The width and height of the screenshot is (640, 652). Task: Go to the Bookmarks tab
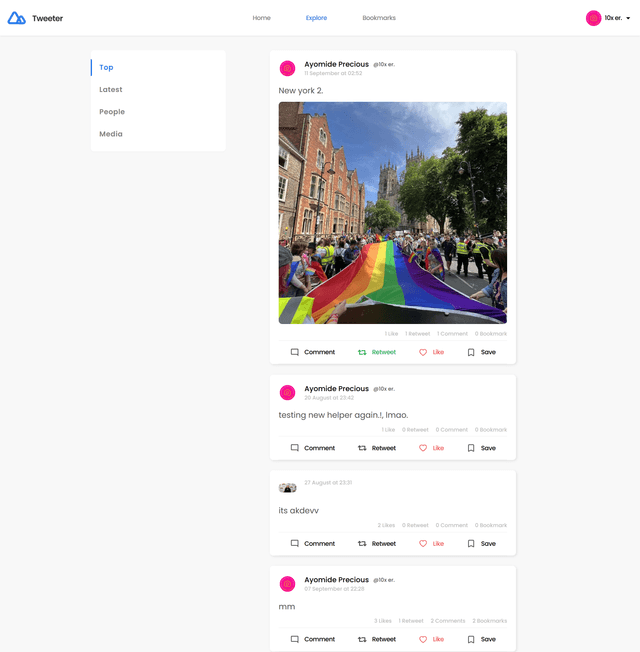[379, 18]
